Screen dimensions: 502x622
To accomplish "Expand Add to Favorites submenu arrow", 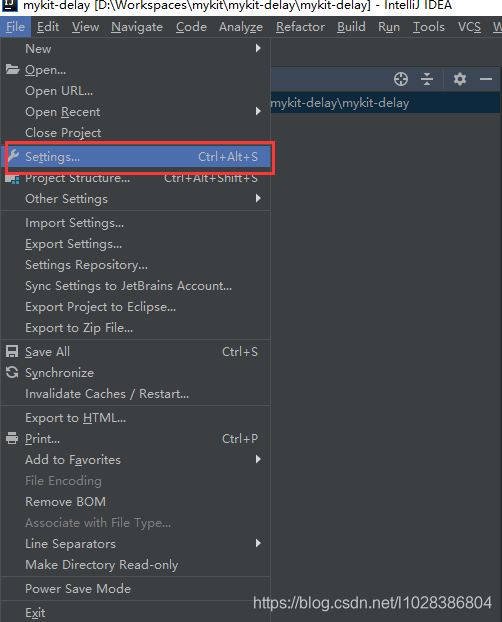I will click(x=258, y=459).
